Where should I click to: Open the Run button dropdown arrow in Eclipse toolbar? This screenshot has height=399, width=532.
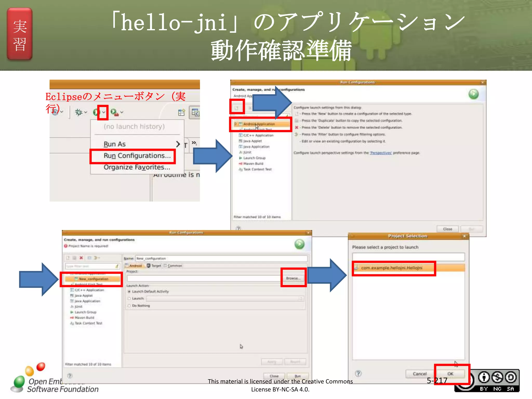(104, 112)
